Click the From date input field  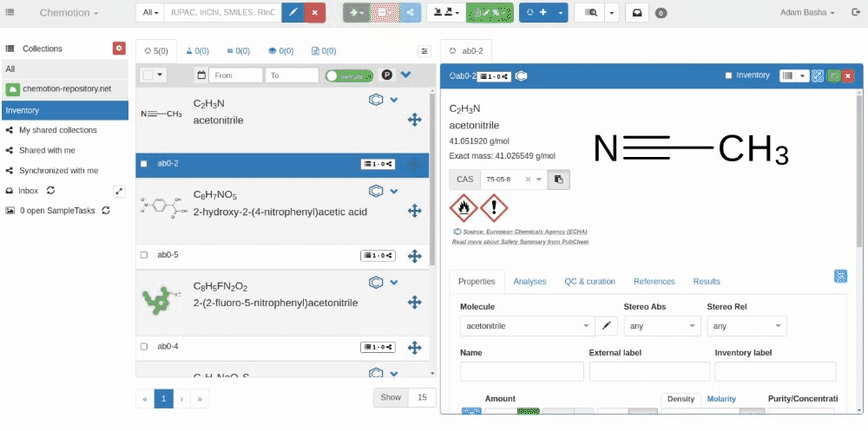pyautogui.click(x=234, y=76)
